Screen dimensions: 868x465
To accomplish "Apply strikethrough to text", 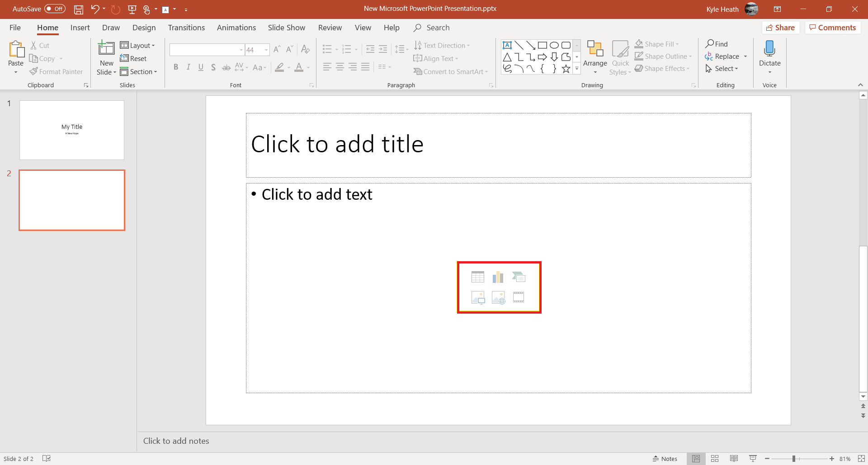I will pyautogui.click(x=226, y=67).
